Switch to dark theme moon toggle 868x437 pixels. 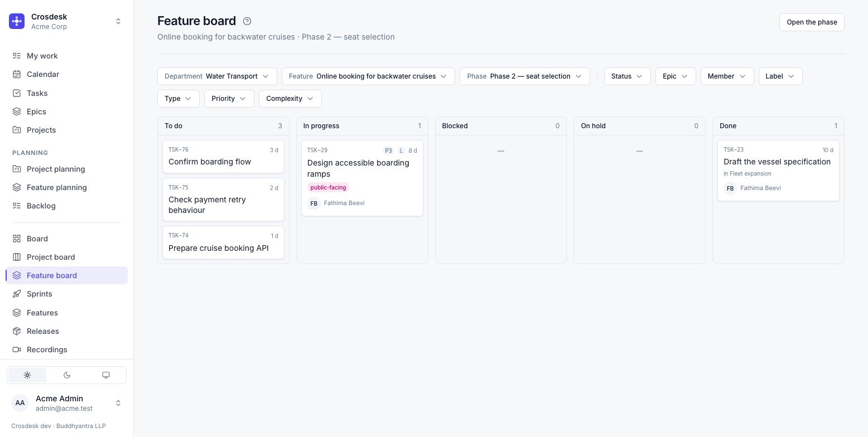pos(67,375)
